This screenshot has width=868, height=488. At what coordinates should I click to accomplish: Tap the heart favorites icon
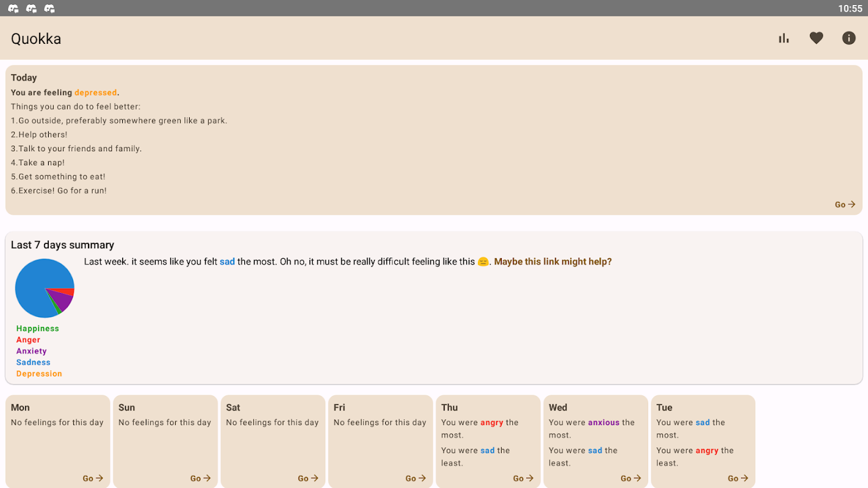point(816,38)
